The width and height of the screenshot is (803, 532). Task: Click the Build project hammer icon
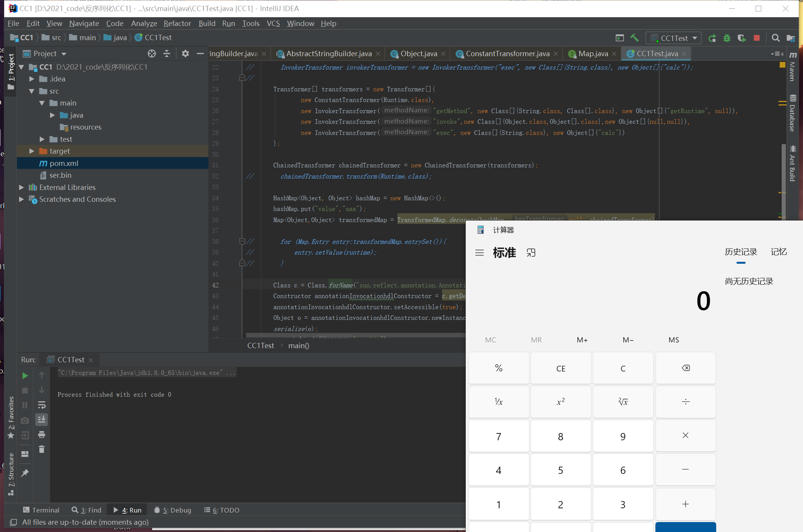point(634,38)
